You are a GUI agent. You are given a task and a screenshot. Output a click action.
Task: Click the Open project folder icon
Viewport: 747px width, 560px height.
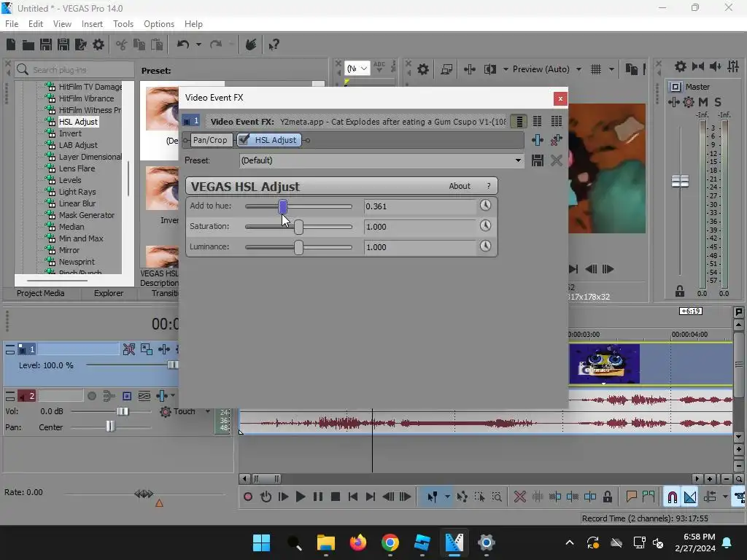click(28, 44)
